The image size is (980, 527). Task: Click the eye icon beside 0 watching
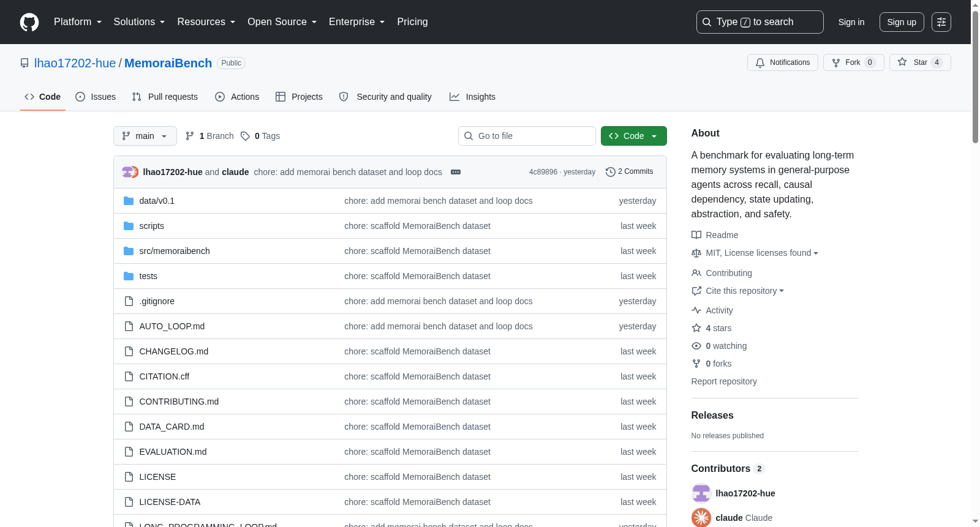point(696,346)
